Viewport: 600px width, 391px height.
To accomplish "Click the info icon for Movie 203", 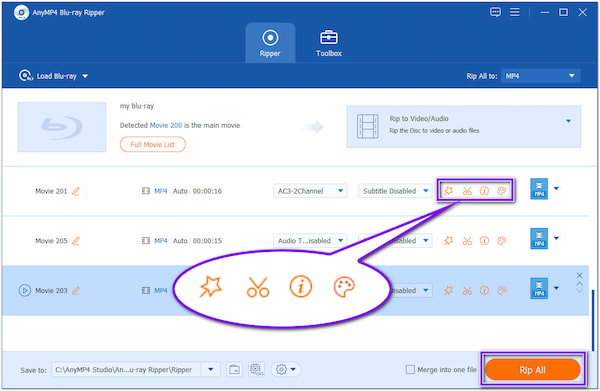I will tap(484, 291).
